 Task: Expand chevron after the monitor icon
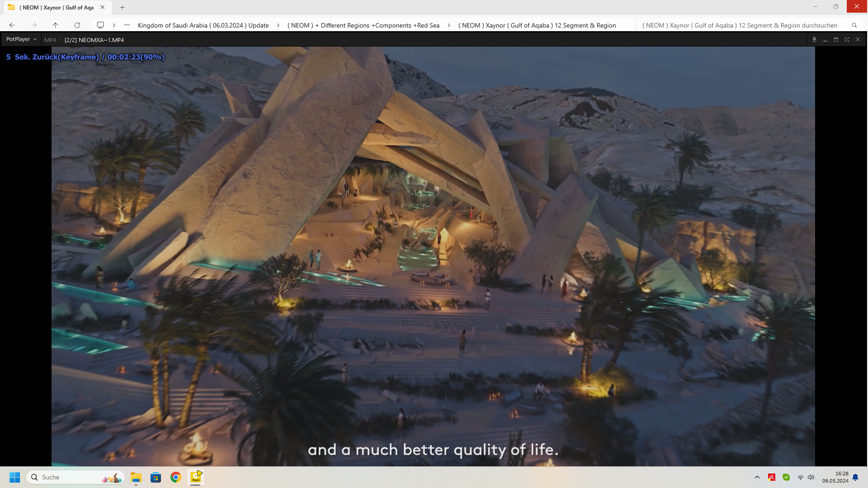(114, 25)
